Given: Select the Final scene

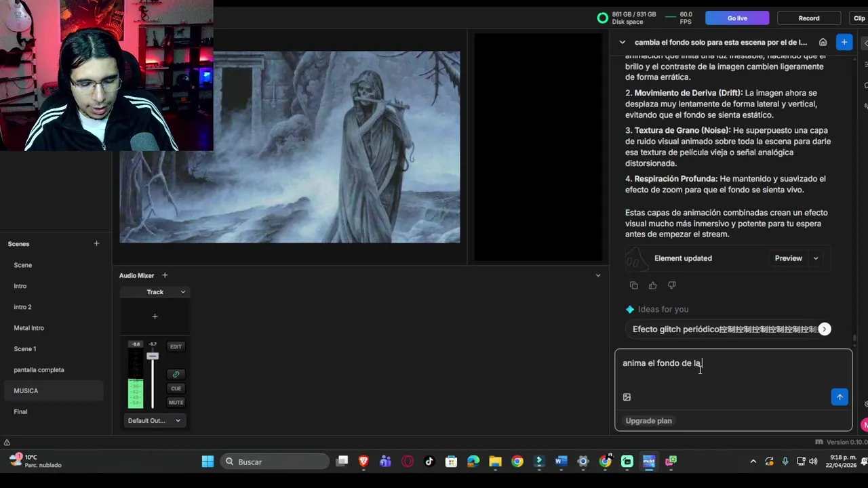Looking at the screenshot, I should pyautogui.click(x=53, y=411).
